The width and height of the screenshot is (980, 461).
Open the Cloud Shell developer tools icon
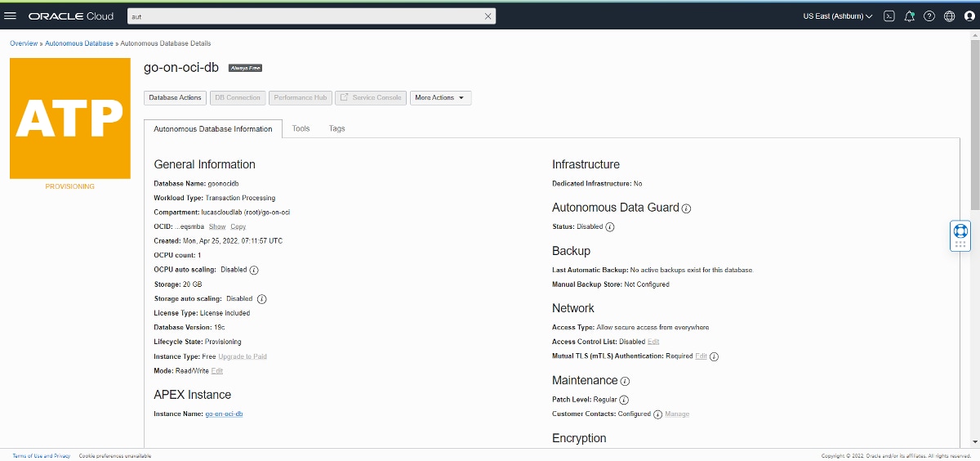coord(889,16)
